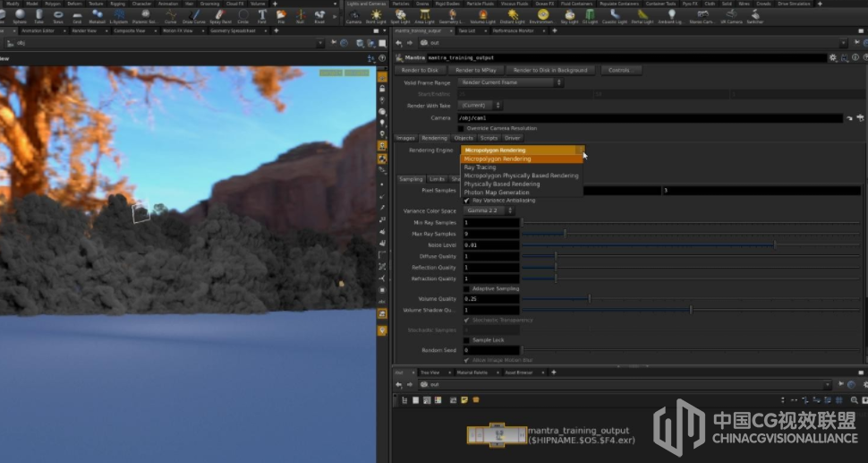Add an Environment Light from the shelf
This screenshot has width=868, height=463.
543,16
